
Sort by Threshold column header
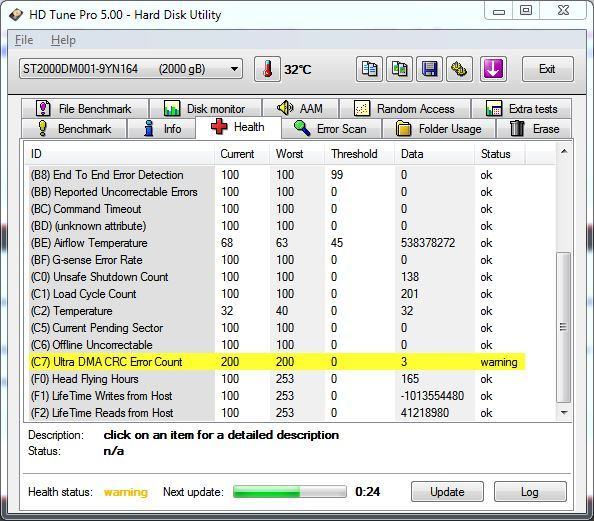(x=359, y=154)
